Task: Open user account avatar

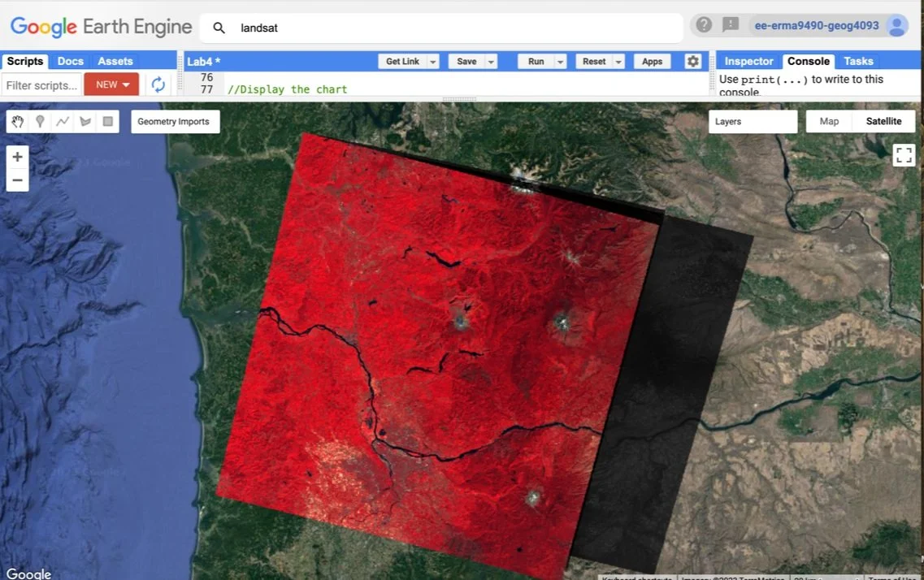Action: click(x=897, y=25)
